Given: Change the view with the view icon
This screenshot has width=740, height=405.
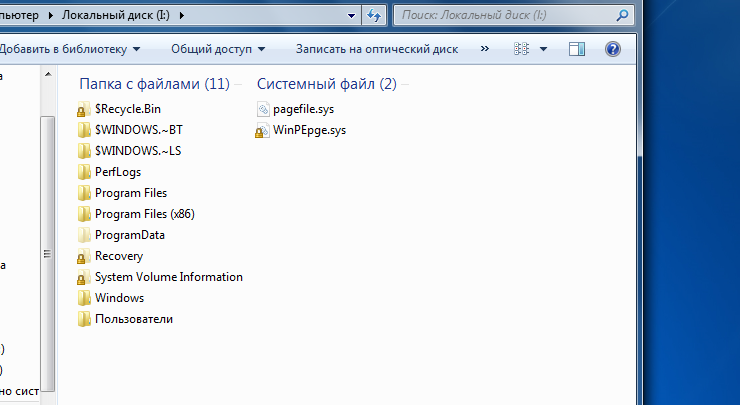Looking at the screenshot, I should coord(521,49).
